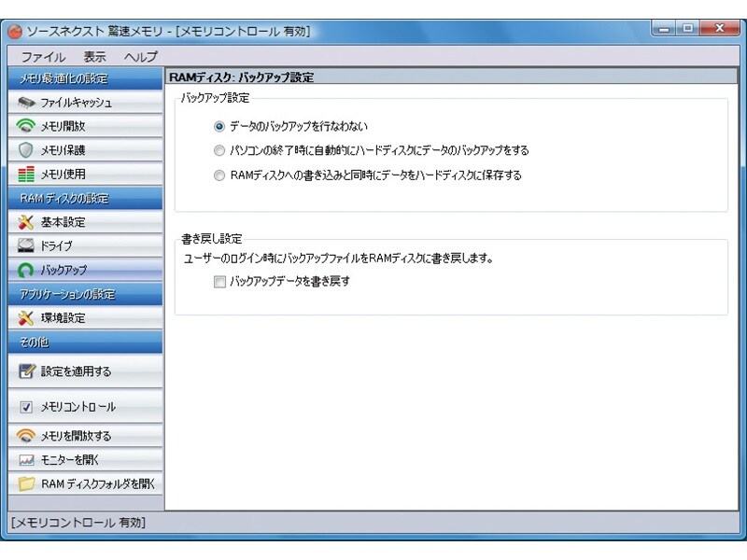Open メモリ使用 settings label
The image size is (747, 560).
click(63, 175)
